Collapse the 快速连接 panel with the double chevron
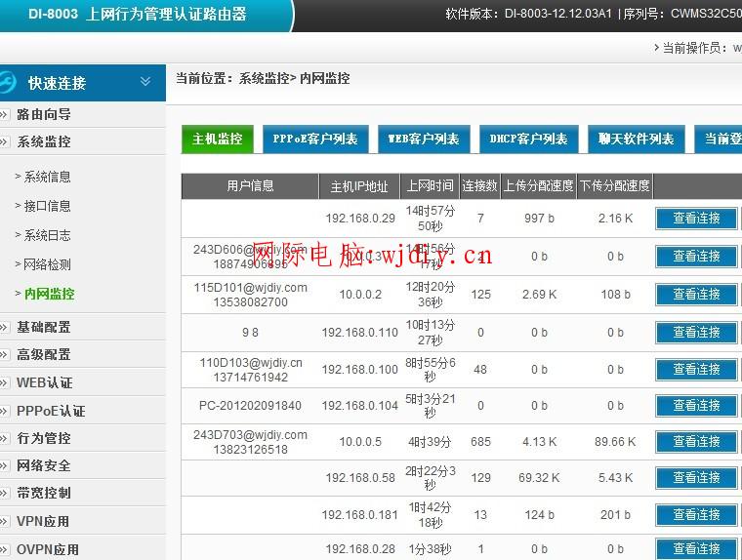Image resolution: width=742 pixels, height=560 pixels. coord(145,83)
